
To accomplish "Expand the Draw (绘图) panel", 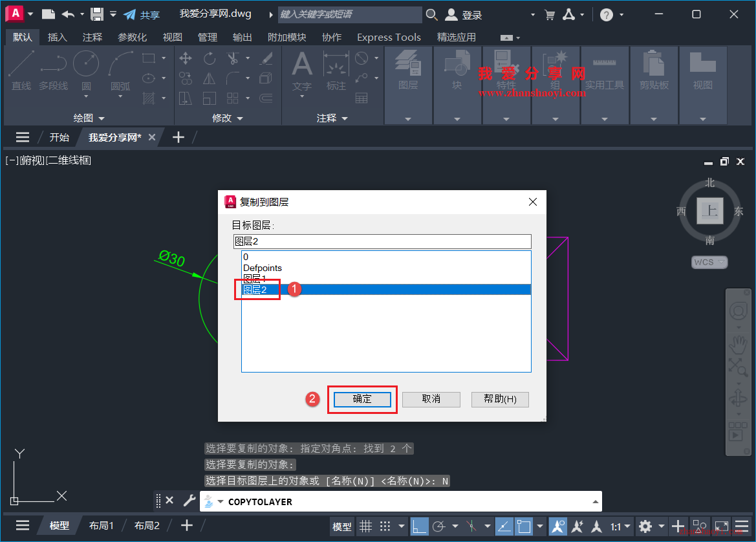I will click(88, 118).
